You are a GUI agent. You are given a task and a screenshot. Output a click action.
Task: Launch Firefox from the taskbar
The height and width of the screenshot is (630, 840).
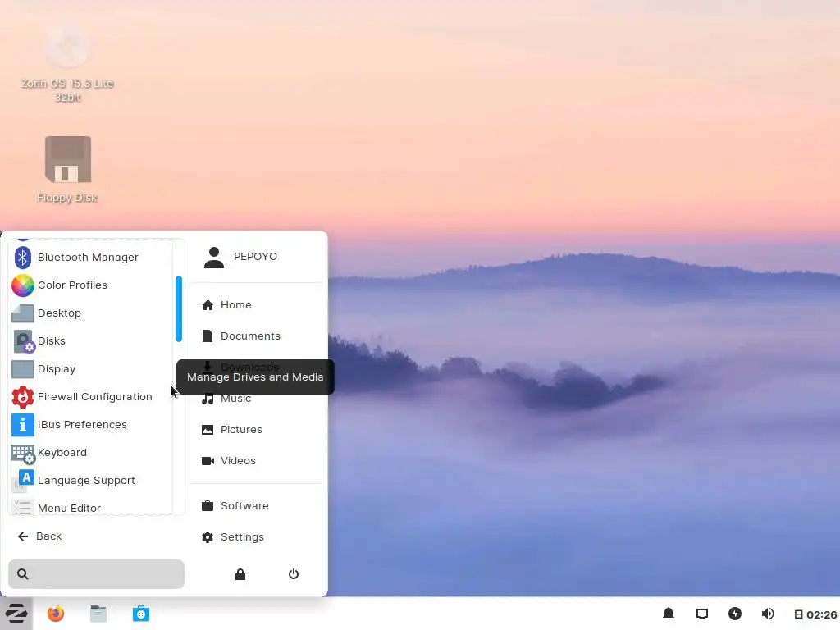click(56, 614)
